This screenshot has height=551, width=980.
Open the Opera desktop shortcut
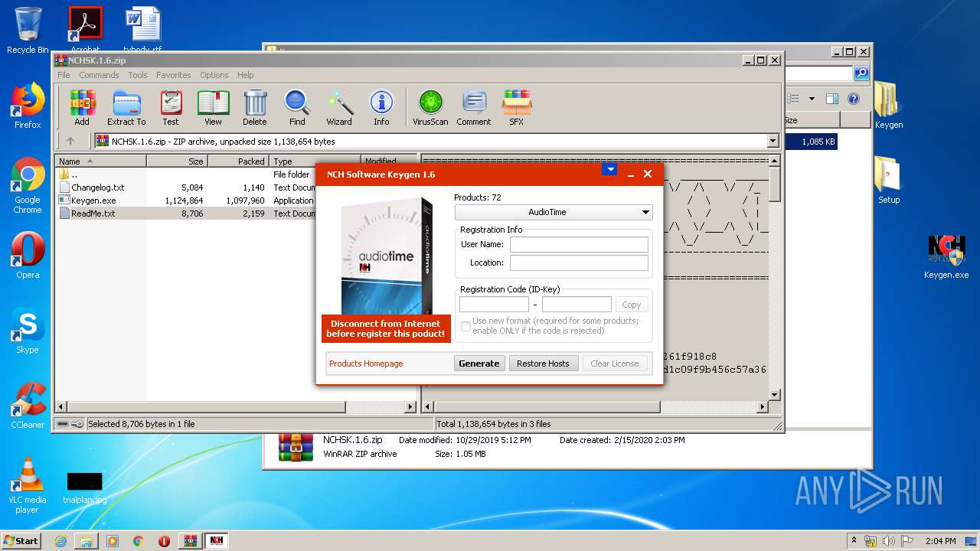click(x=28, y=256)
